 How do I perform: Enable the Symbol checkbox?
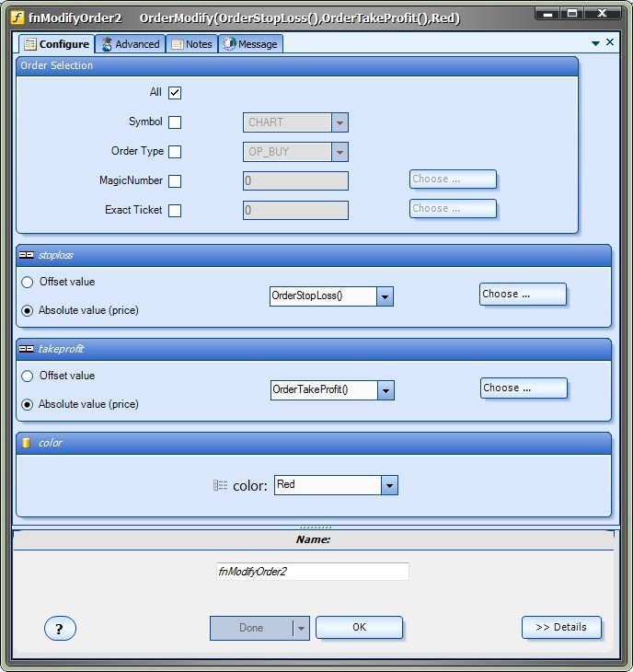[x=175, y=122]
